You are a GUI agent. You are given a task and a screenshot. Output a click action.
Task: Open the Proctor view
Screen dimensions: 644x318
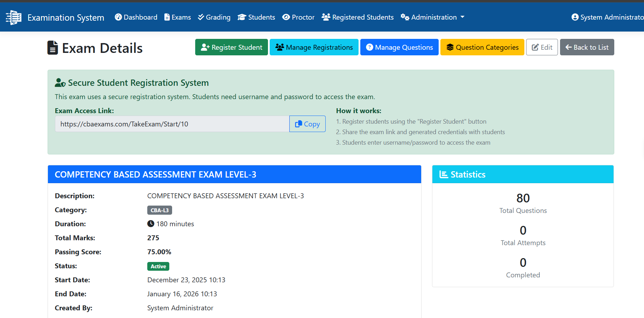(x=298, y=17)
